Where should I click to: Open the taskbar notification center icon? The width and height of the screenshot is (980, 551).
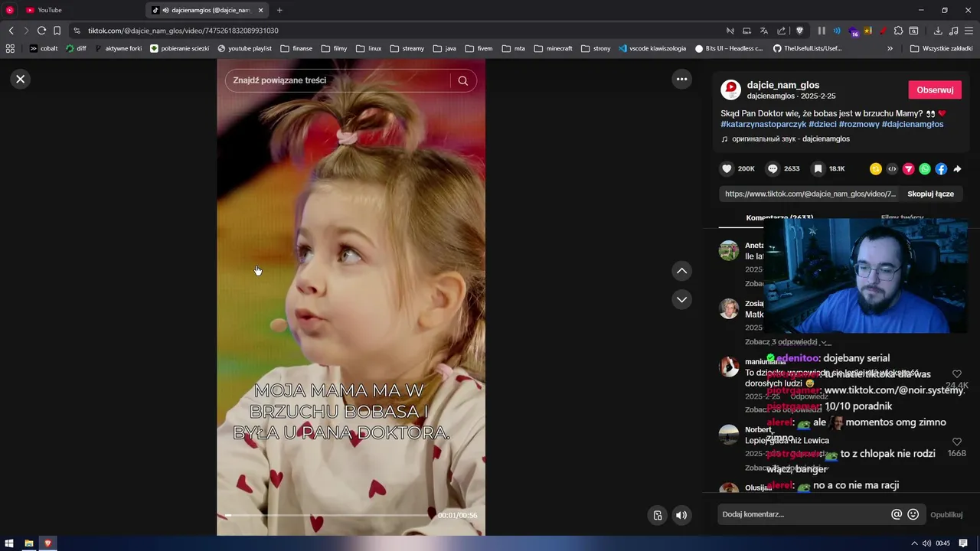pos(963,543)
